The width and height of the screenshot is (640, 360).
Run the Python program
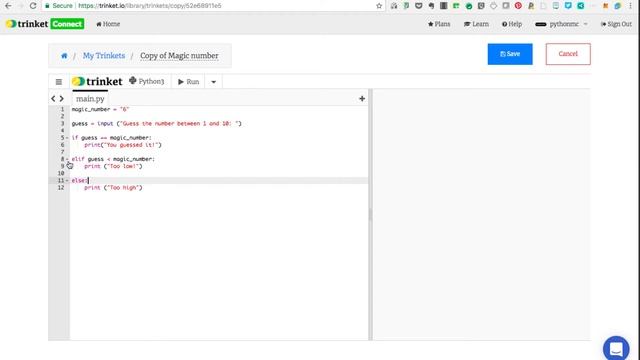(x=189, y=82)
